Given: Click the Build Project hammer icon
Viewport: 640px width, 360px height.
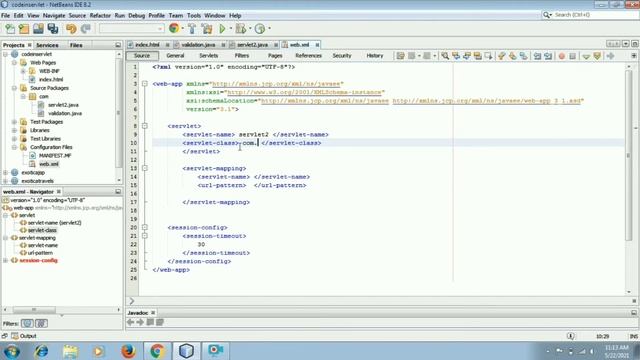Looking at the screenshot, I should tap(192, 29).
